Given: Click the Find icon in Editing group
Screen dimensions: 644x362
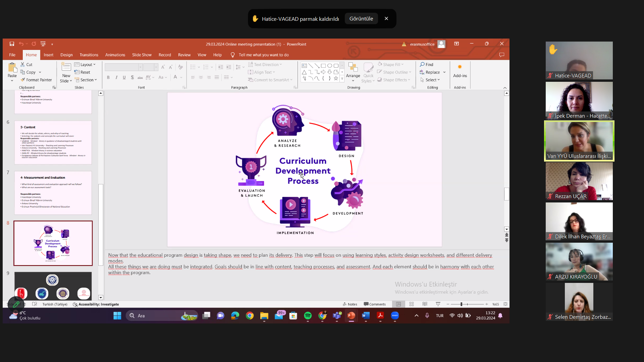Looking at the screenshot, I should pos(427,64).
